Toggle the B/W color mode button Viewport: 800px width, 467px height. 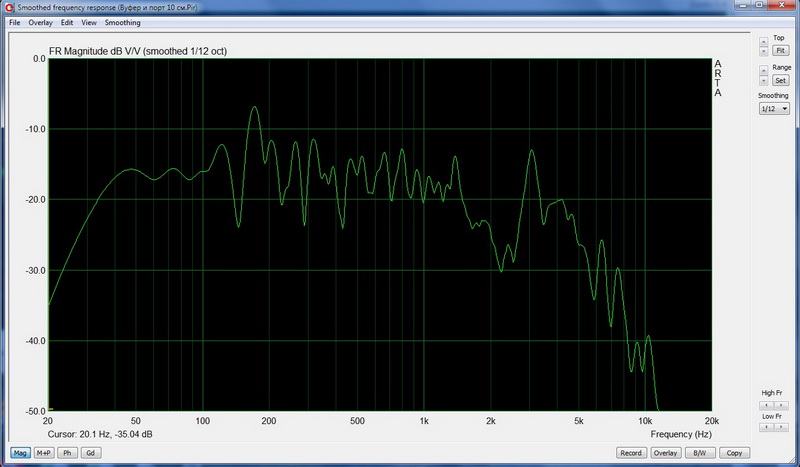click(699, 453)
